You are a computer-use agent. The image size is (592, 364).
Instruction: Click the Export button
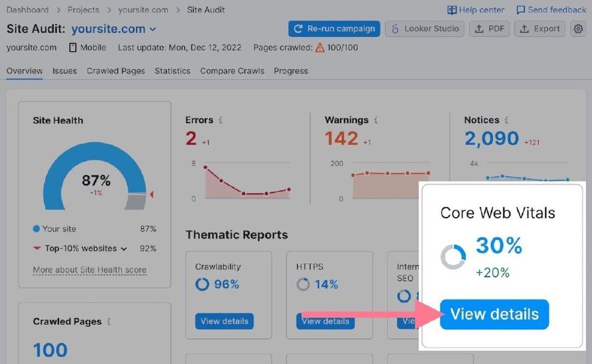point(540,29)
